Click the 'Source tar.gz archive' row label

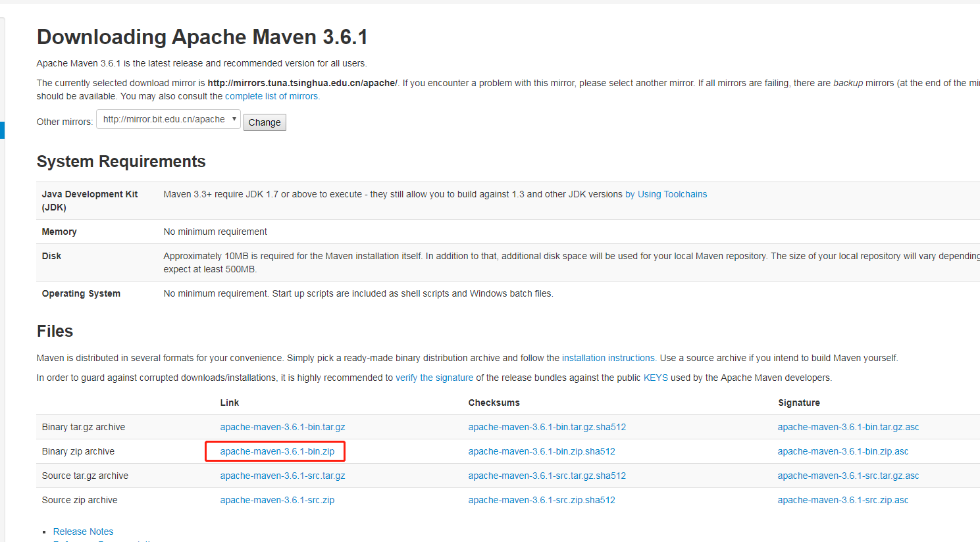coord(85,476)
